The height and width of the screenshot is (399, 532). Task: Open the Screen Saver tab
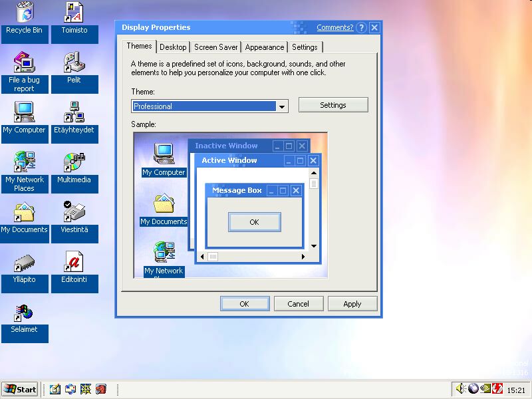pyautogui.click(x=216, y=47)
